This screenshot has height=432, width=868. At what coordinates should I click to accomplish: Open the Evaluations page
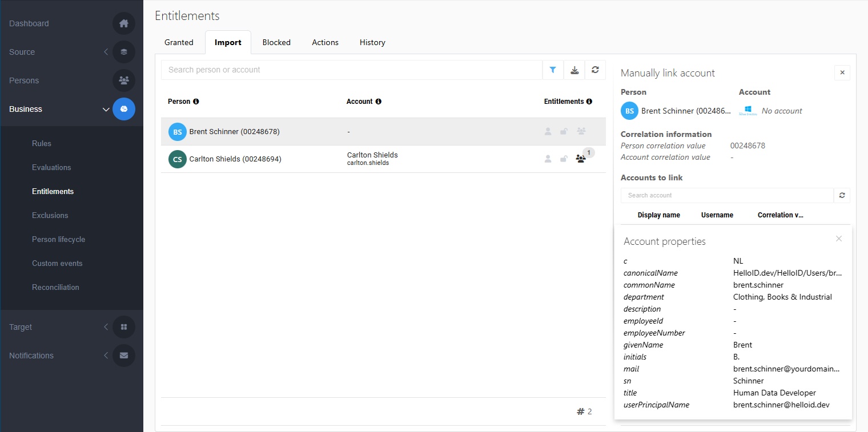click(51, 167)
